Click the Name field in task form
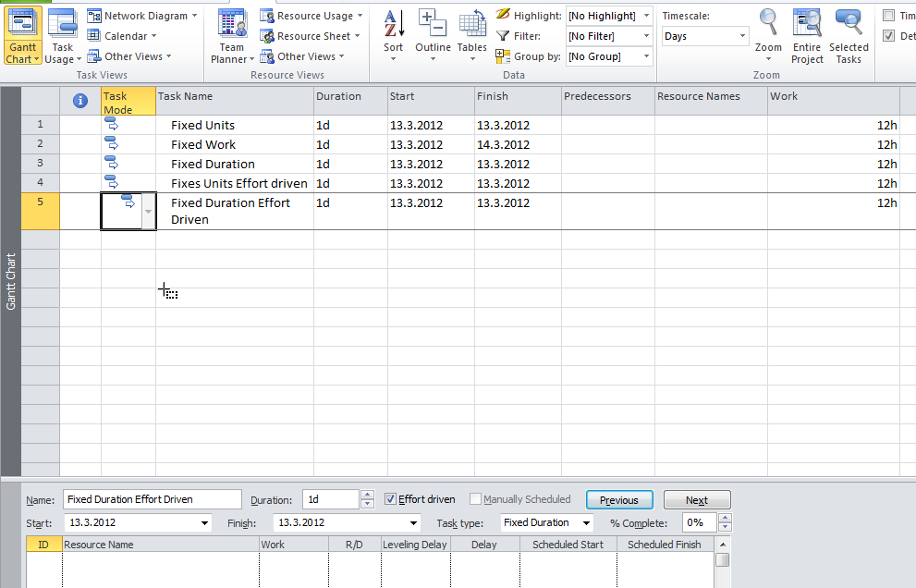The width and height of the screenshot is (916, 588). pyautogui.click(x=152, y=499)
